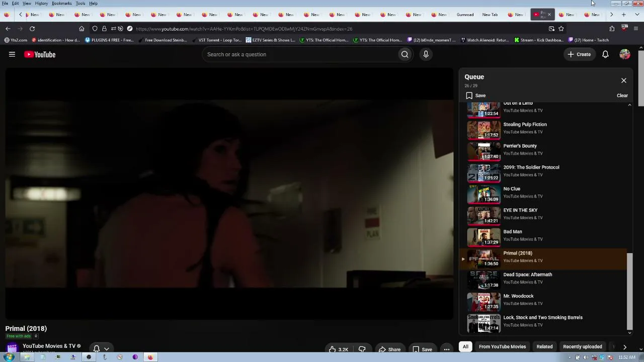The height and width of the screenshot is (362, 644).
Task: List all tabs dropdown arrow
Action: coord(636,15)
